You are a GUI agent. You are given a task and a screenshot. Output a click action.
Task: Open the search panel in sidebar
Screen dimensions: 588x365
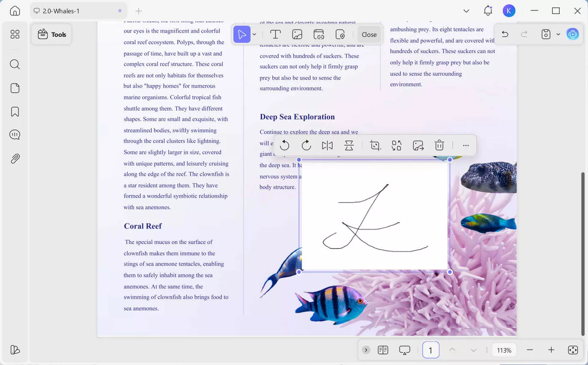point(15,64)
